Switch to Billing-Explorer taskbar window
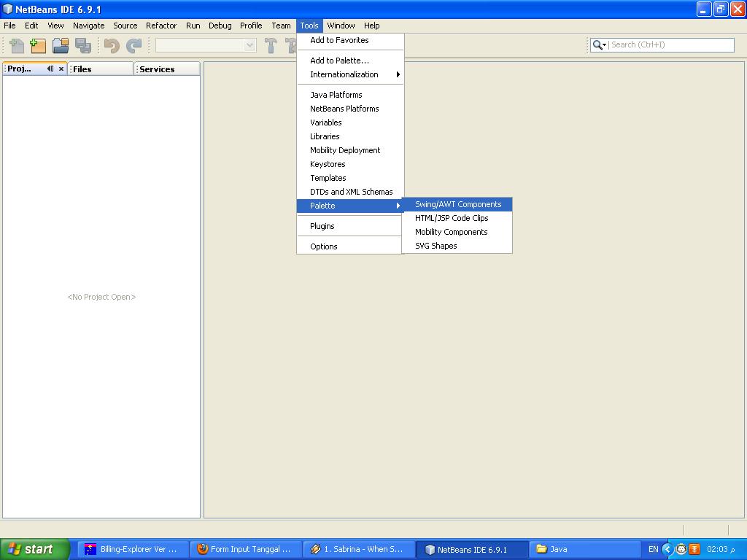 133,549
